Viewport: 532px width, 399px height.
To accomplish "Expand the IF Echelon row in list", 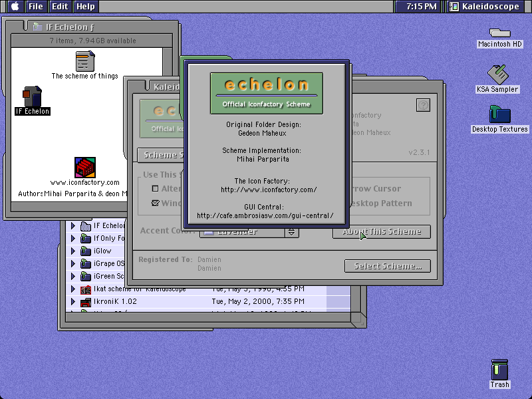I will pos(72,225).
